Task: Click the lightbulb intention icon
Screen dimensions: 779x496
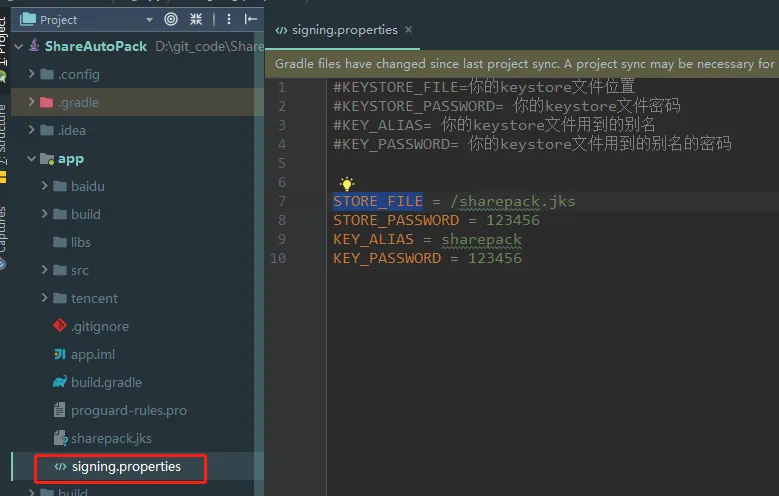Action: [x=347, y=184]
